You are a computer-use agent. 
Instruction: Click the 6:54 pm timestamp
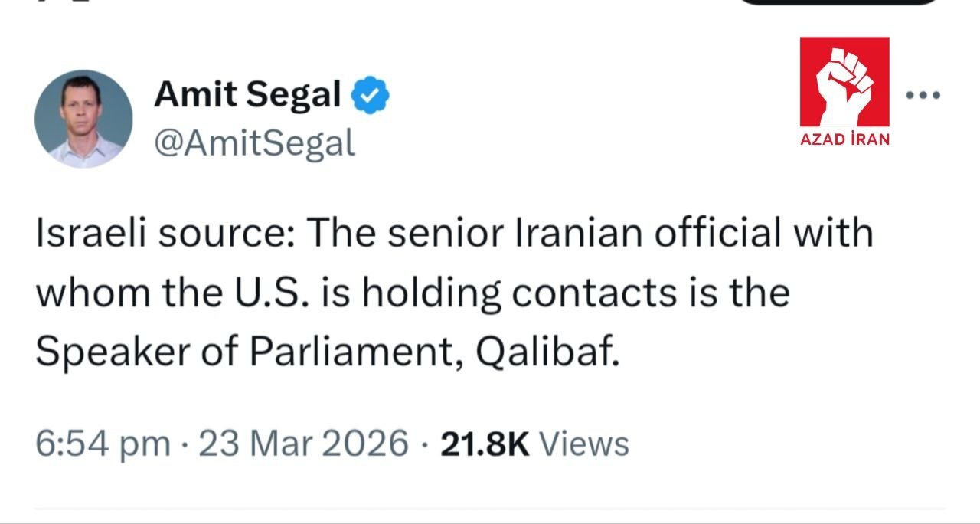(103, 443)
